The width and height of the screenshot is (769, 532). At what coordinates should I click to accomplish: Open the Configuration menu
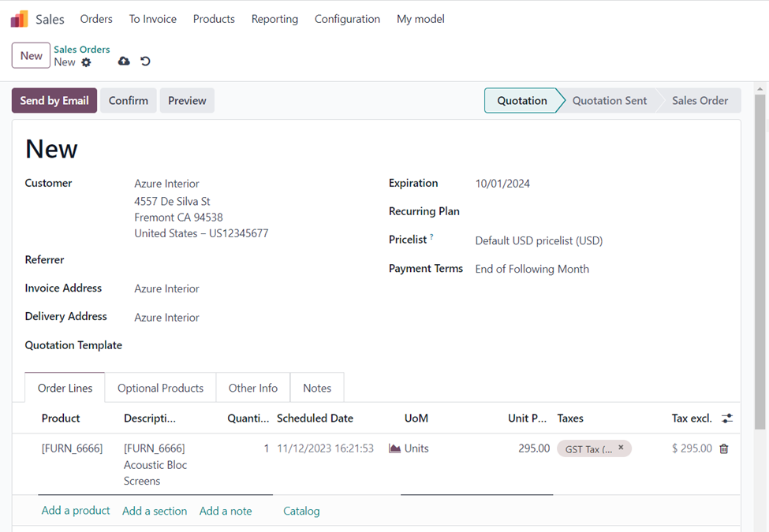click(x=347, y=19)
